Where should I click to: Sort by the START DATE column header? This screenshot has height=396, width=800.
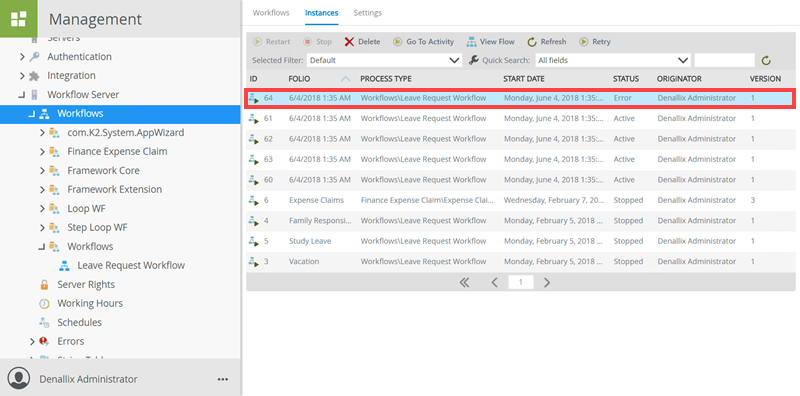[x=523, y=79]
